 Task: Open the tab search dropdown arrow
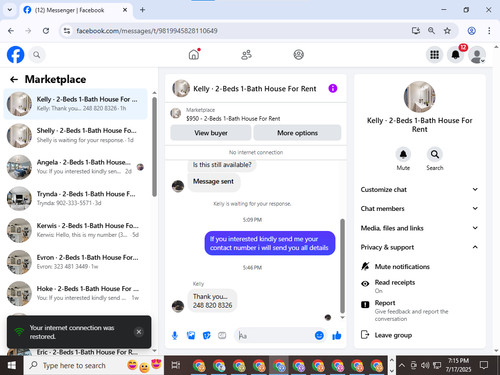coord(10,10)
